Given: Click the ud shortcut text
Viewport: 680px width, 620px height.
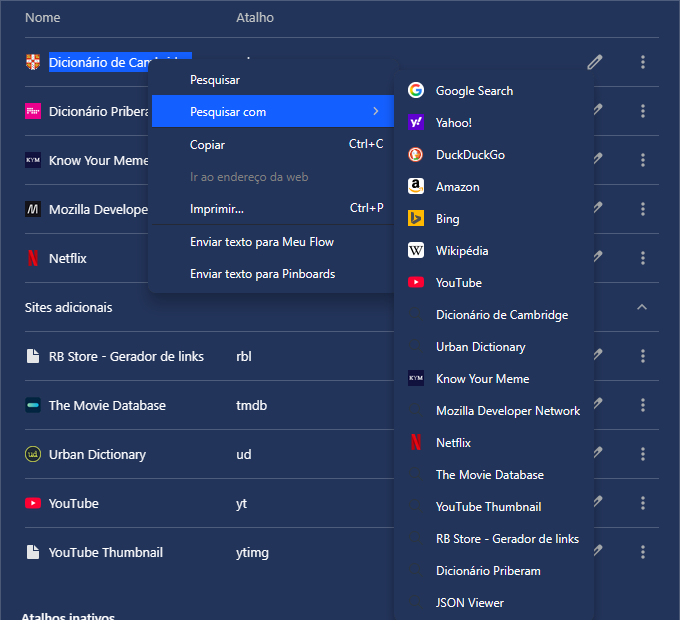Looking at the screenshot, I should [x=244, y=454].
